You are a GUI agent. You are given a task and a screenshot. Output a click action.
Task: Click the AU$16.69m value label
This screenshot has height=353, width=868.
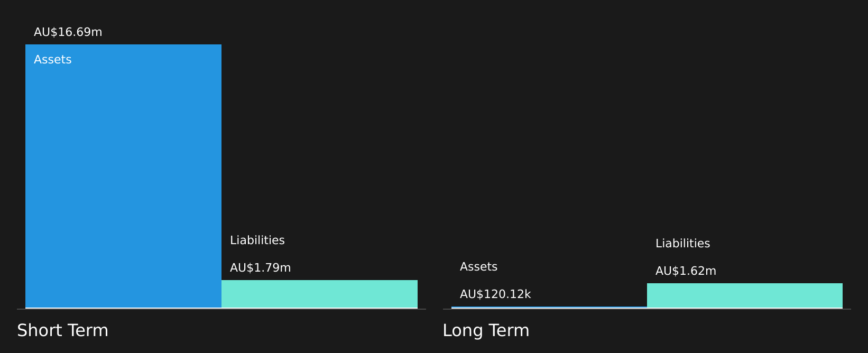click(68, 32)
